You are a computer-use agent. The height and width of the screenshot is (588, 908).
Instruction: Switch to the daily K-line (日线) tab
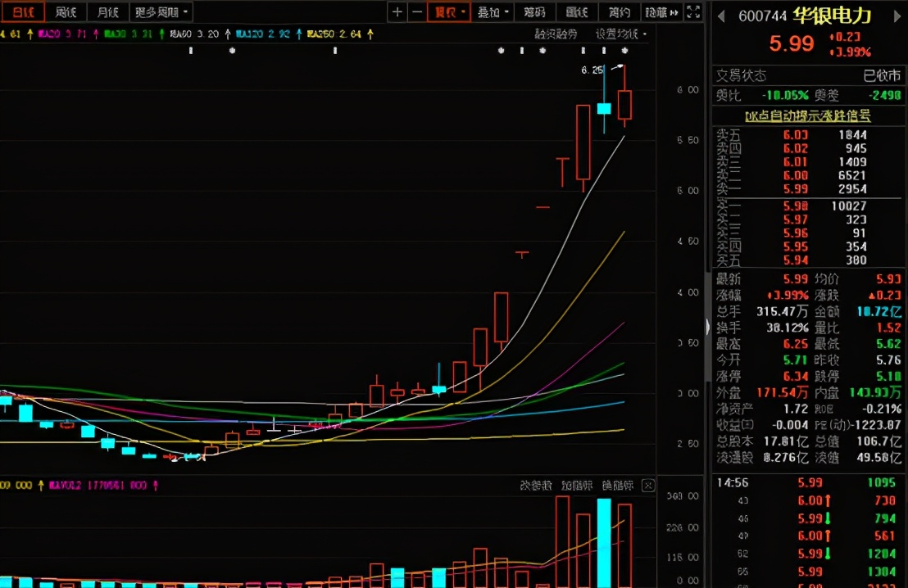tap(23, 11)
